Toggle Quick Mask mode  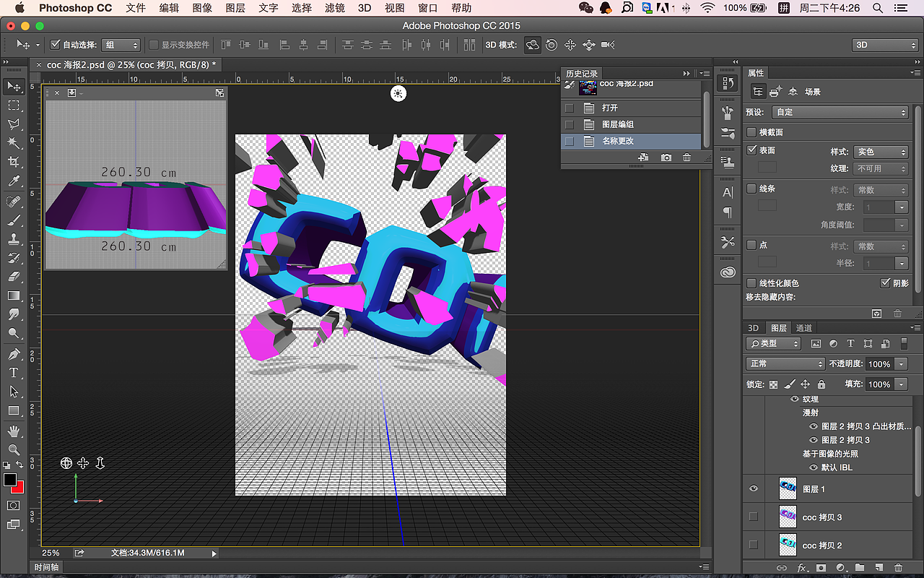pos(14,506)
